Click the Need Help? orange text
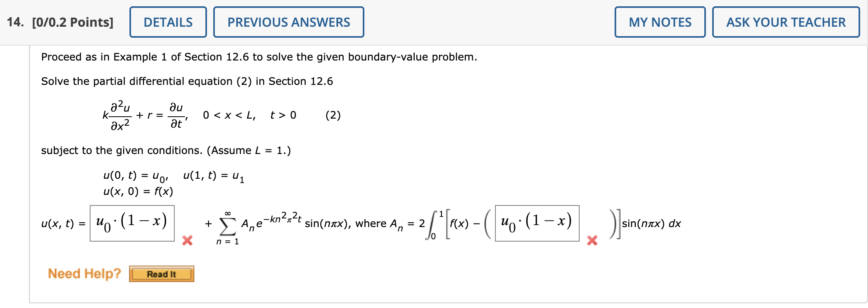Viewport: 868px width, 308px height. [84, 273]
